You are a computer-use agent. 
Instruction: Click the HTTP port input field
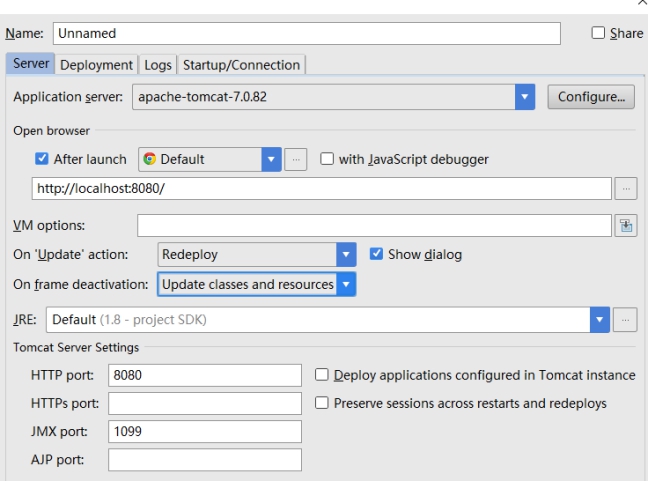(x=205, y=376)
